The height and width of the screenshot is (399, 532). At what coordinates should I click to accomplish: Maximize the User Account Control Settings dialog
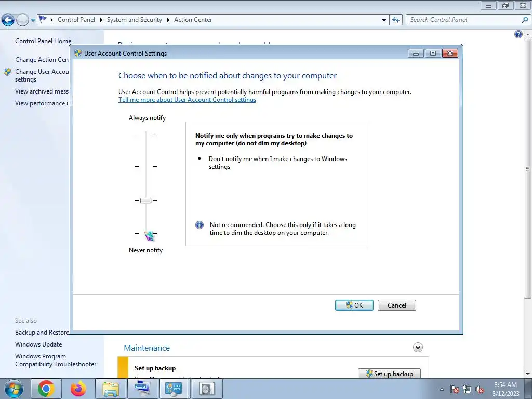pyautogui.click(x=433, y=54)
